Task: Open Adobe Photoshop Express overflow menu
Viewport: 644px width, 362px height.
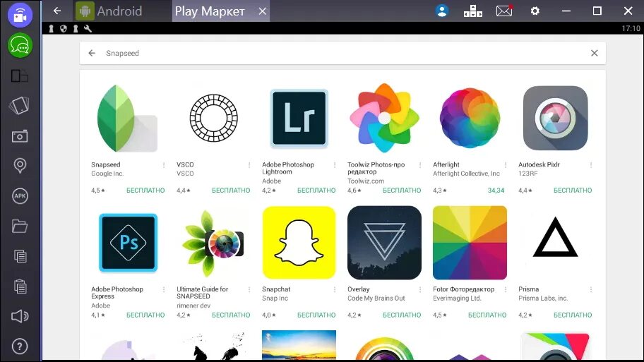Action: (164, 290)
